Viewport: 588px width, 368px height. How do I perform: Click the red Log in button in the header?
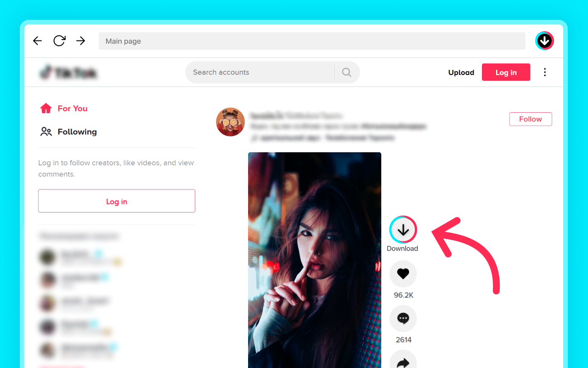506,72
